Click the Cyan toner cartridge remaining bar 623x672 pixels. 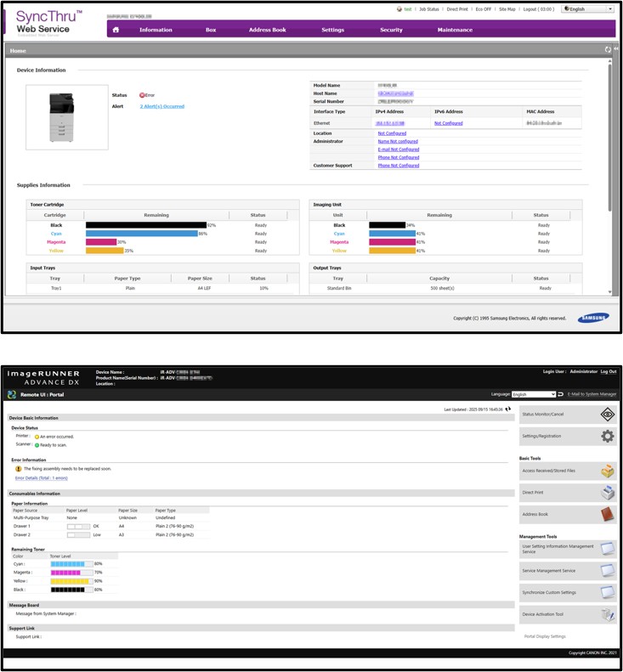click(x=142, y=234)
